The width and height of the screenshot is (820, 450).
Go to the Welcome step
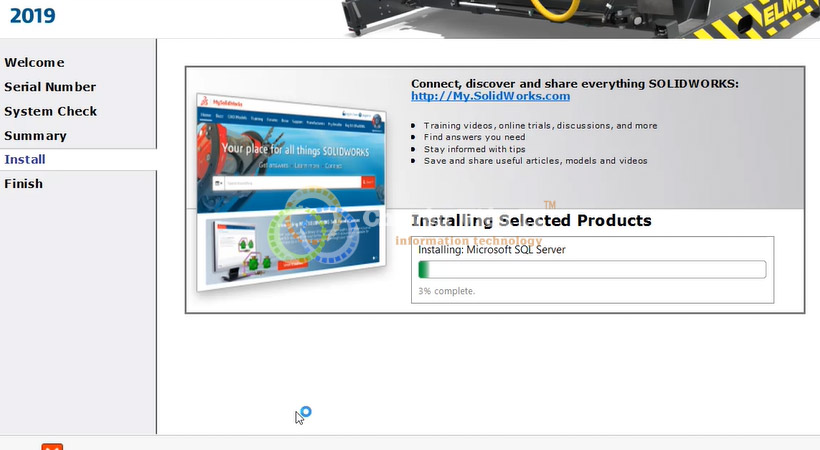[x=35, y=63]
